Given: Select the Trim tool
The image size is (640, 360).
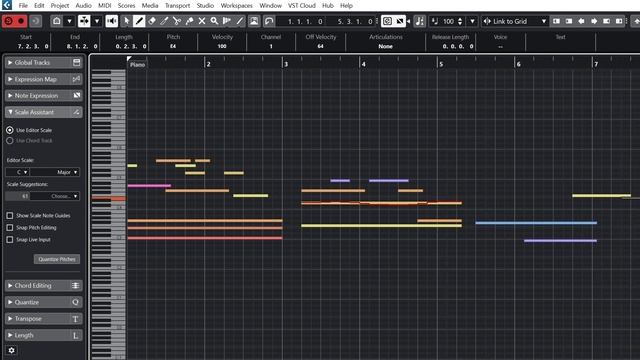Looking at the screenshot, I should pos(164,21).
